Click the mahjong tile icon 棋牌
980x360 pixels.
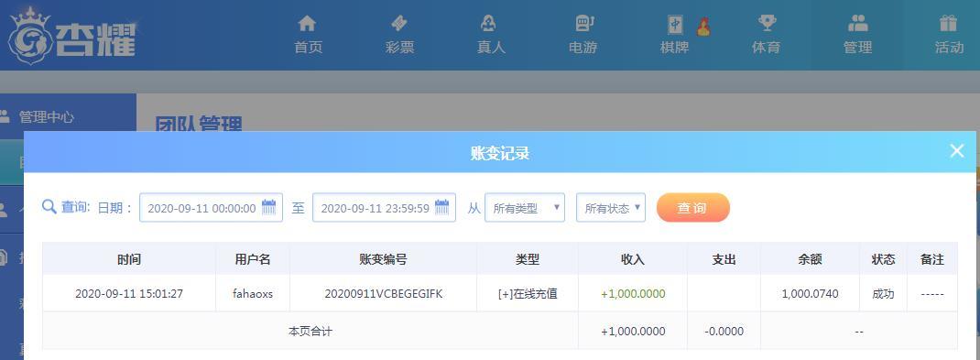pyautogui.click(x=675, y=25)
